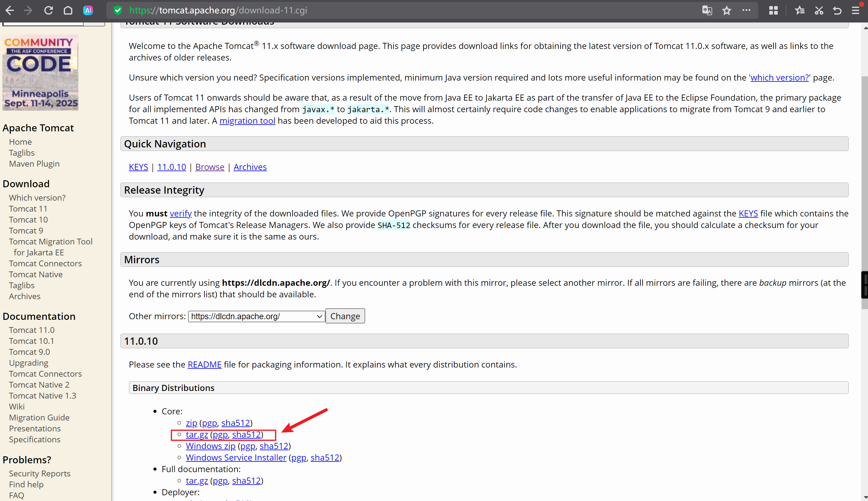Open Find help sidebar link
This screenshot has width=868, height=501.
(26, 485)
